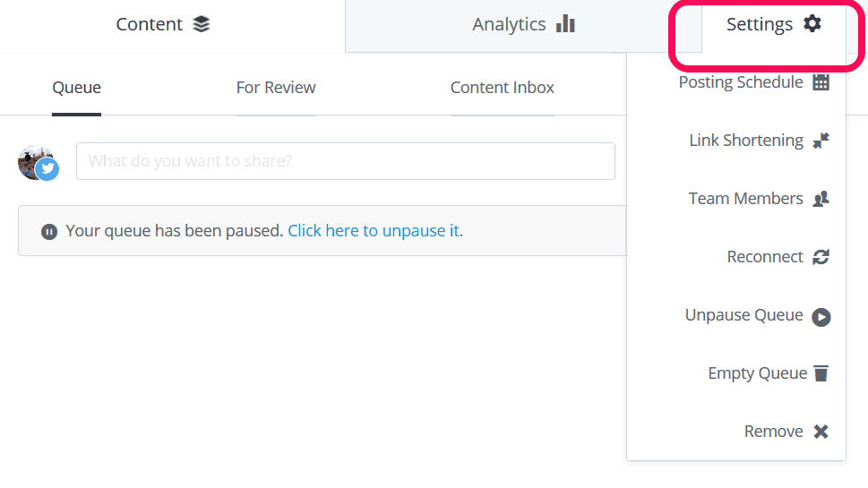The image size is (868, 488).
Task: Click the Reconnect refresh icon
Action: click(x=821, y=257)
